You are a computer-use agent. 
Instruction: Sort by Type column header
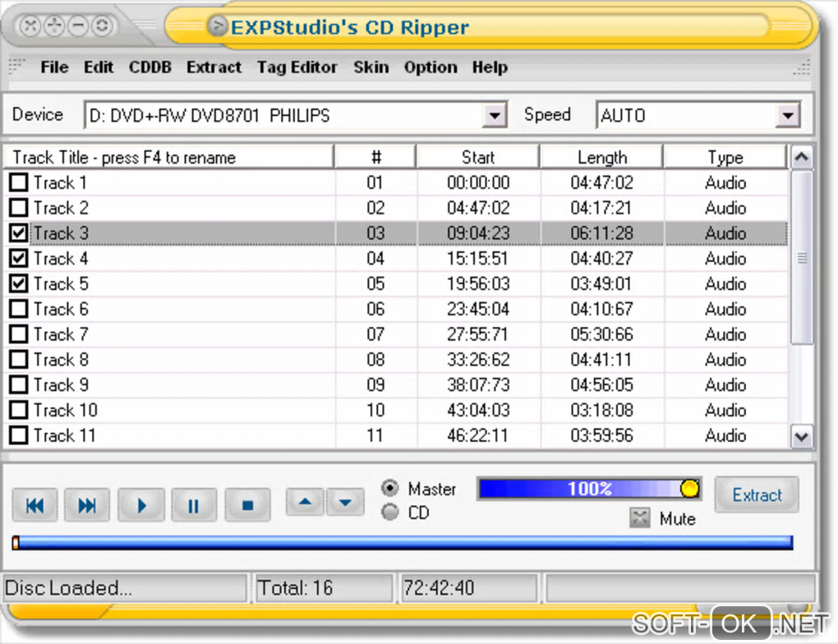[725, 157]
